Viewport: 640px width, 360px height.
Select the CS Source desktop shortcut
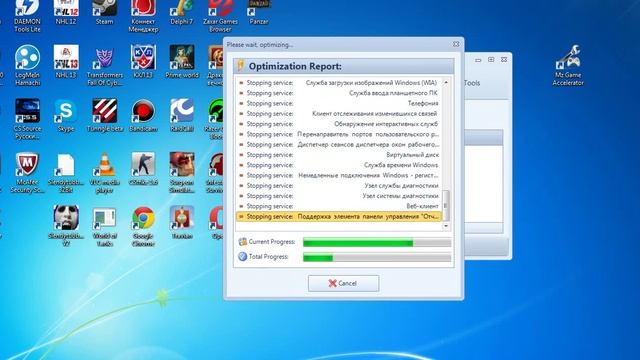(27, 119)
